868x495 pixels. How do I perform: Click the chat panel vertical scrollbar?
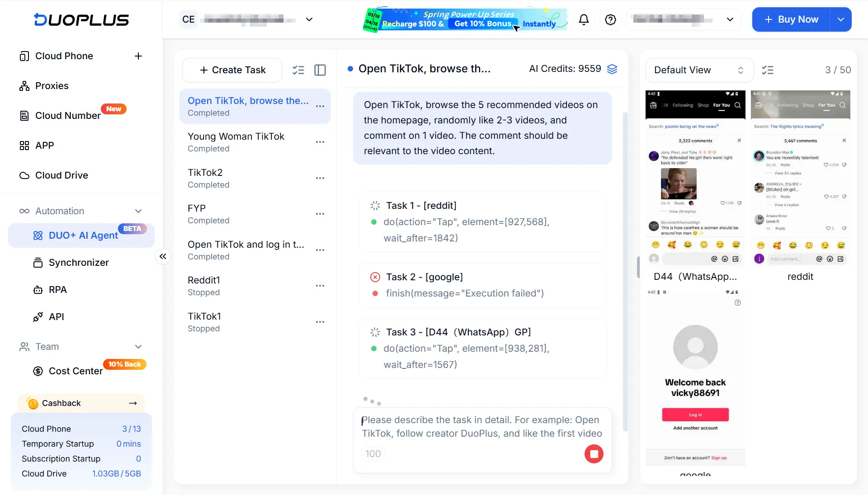click(x=625, y=271)
